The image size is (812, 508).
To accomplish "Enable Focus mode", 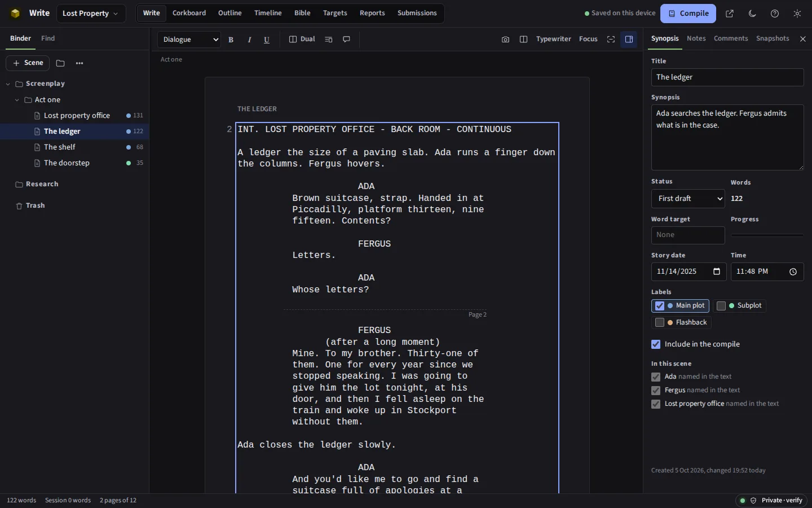I will click(588, 39).
